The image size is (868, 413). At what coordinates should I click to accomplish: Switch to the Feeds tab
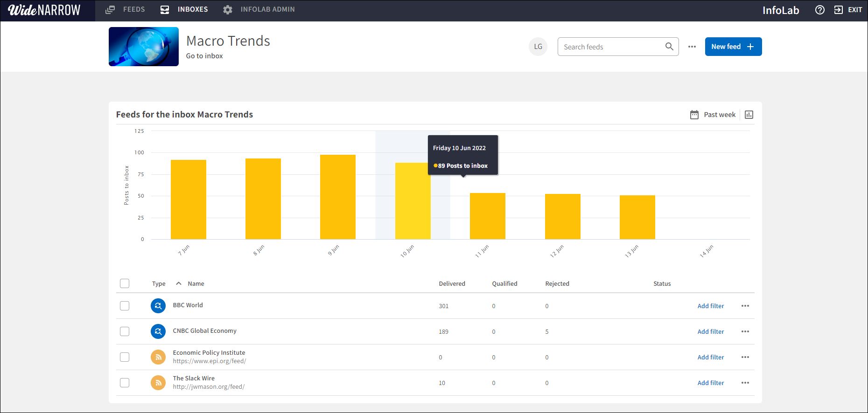point(125,9)
